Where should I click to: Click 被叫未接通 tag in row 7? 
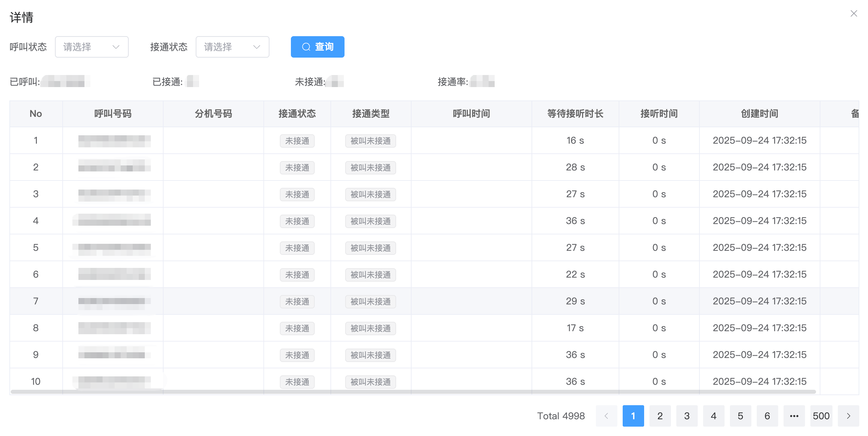[x=370, y=301]
